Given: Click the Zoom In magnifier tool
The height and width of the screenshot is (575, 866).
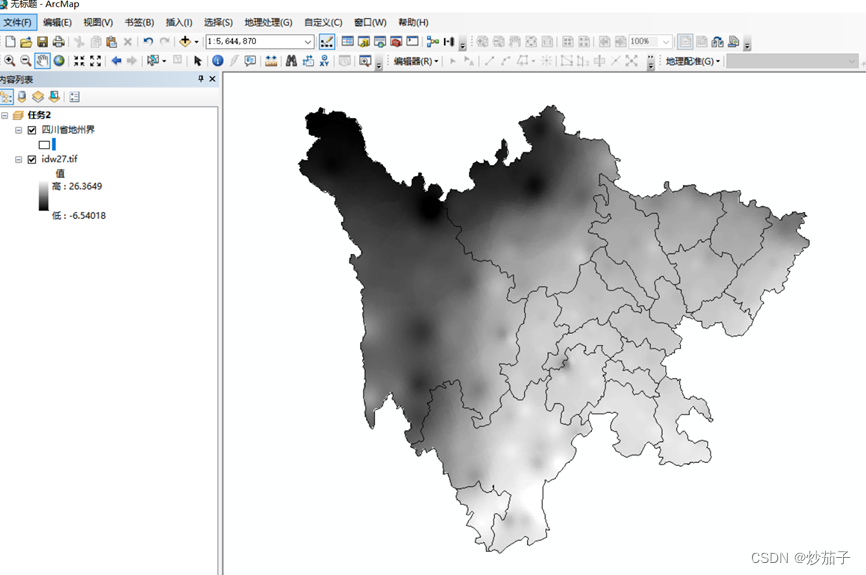Looking at the screenshot, I should [9, 61].
